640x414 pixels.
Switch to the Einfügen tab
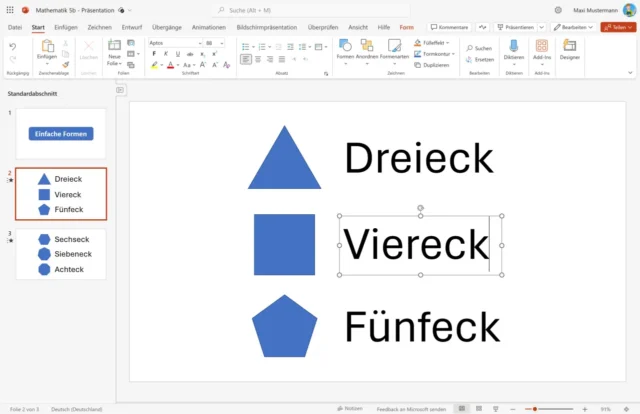[66, 27]
